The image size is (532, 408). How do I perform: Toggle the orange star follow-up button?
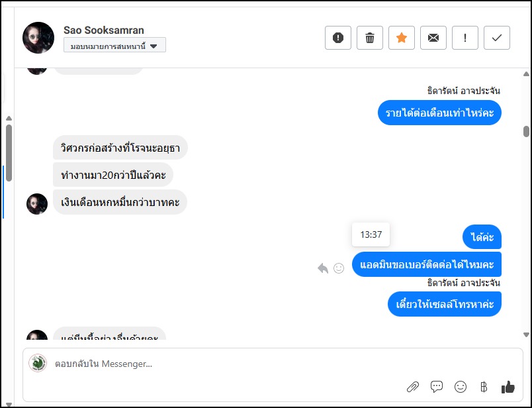click(402, 38)
